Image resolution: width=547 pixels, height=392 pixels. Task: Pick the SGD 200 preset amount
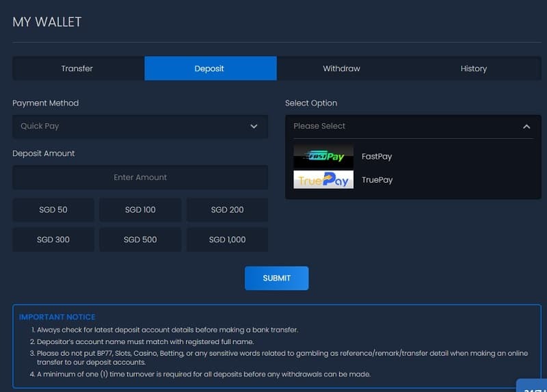tap(227, 210)
